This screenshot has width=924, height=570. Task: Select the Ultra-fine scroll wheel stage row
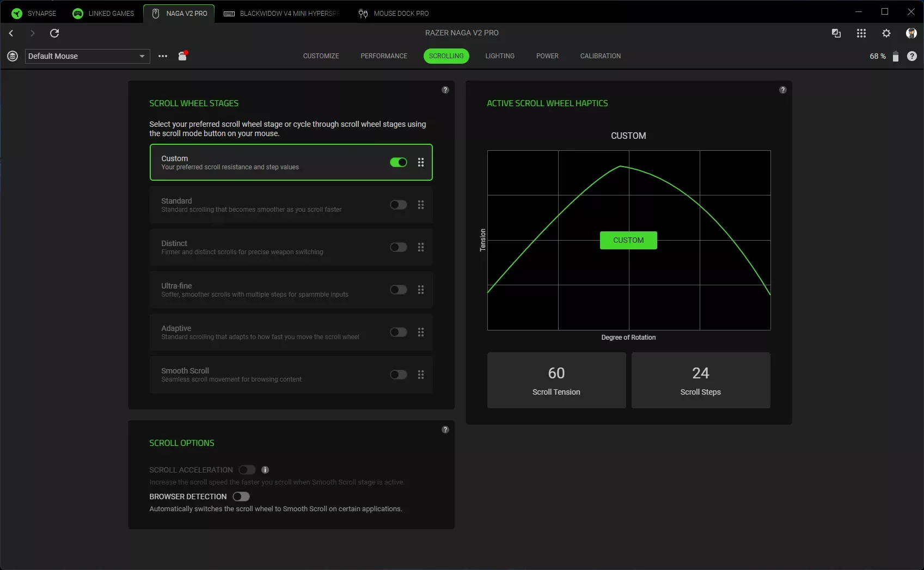pos(291,290)
